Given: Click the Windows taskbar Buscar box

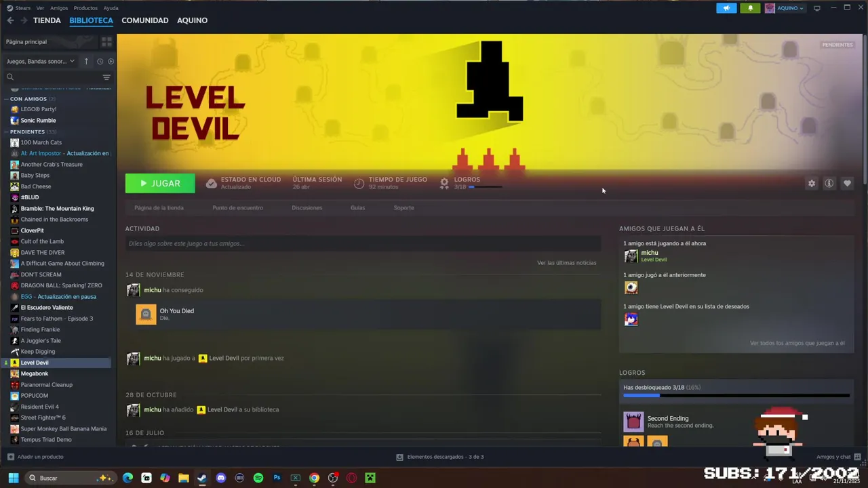Looking at the screenshot, I should click(x=69, y=478).
